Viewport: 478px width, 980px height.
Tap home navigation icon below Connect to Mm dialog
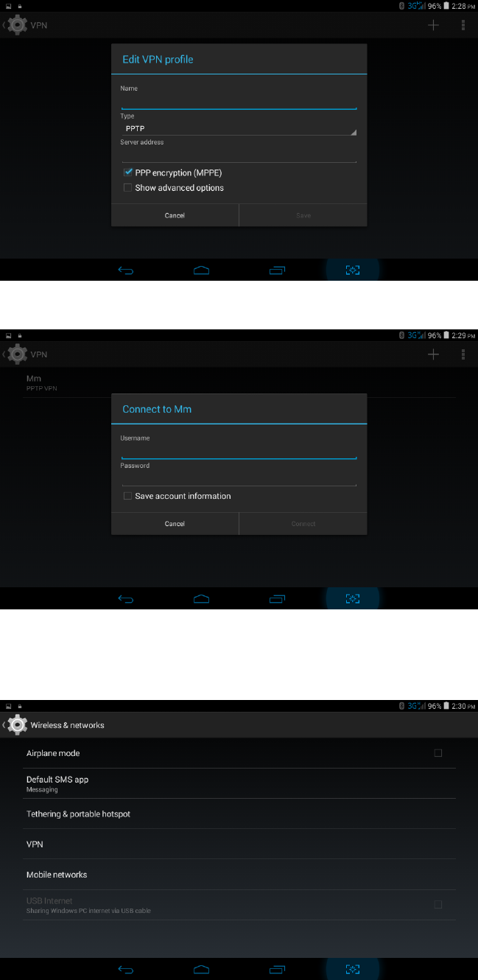(x=202, y=599)
